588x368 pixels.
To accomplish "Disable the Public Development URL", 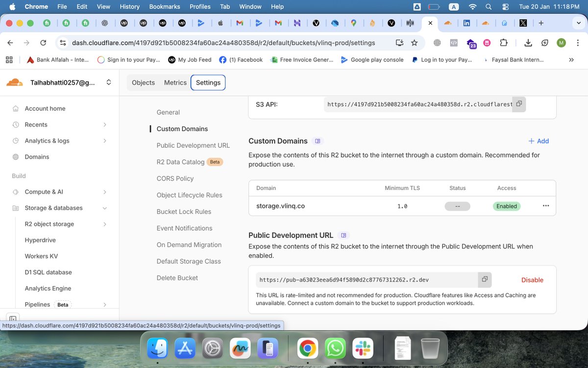I will tap(532, 280).
